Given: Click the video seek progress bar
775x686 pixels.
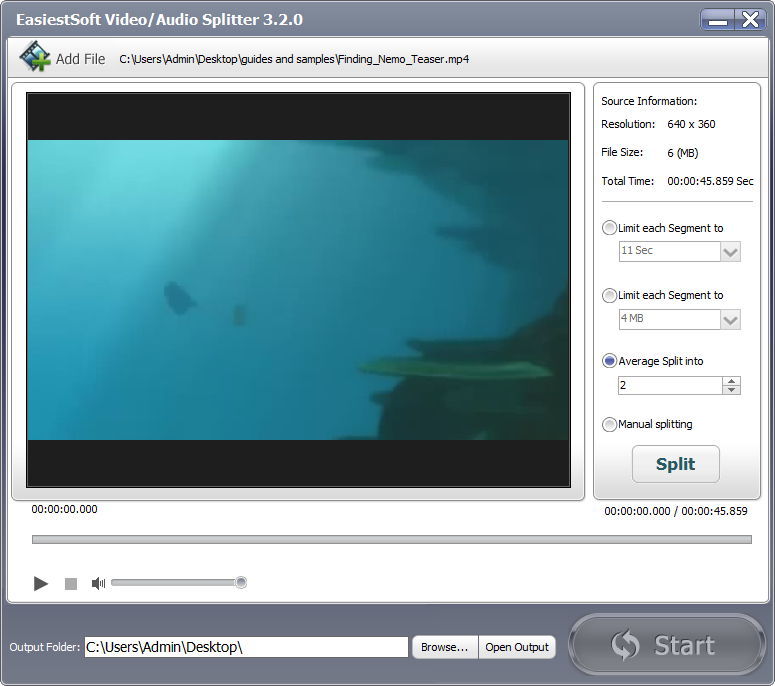Looking at the screenshot, I should [x=391, y=539].
